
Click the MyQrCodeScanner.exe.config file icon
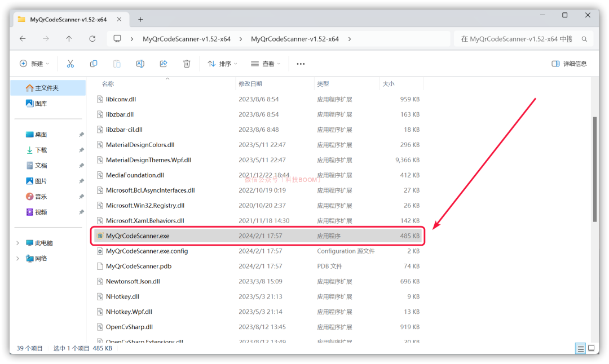(100, 251)
